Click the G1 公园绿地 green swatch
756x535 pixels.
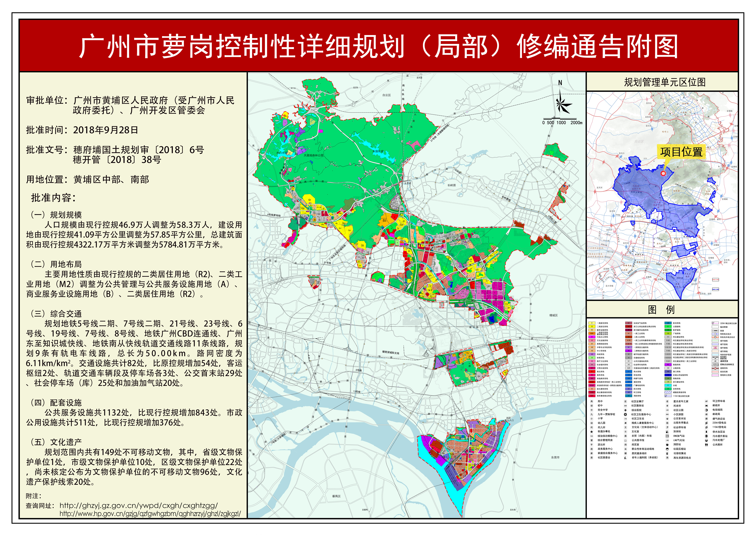click(668, 327)
